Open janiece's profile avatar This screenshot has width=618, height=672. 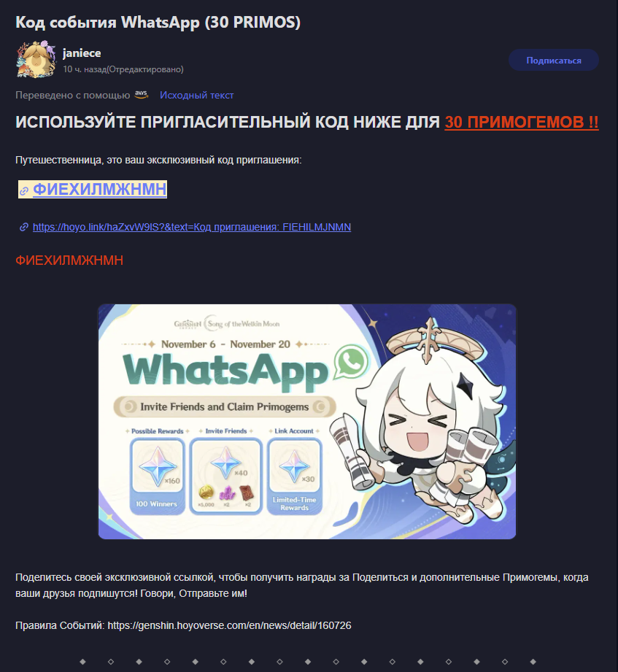36,60
